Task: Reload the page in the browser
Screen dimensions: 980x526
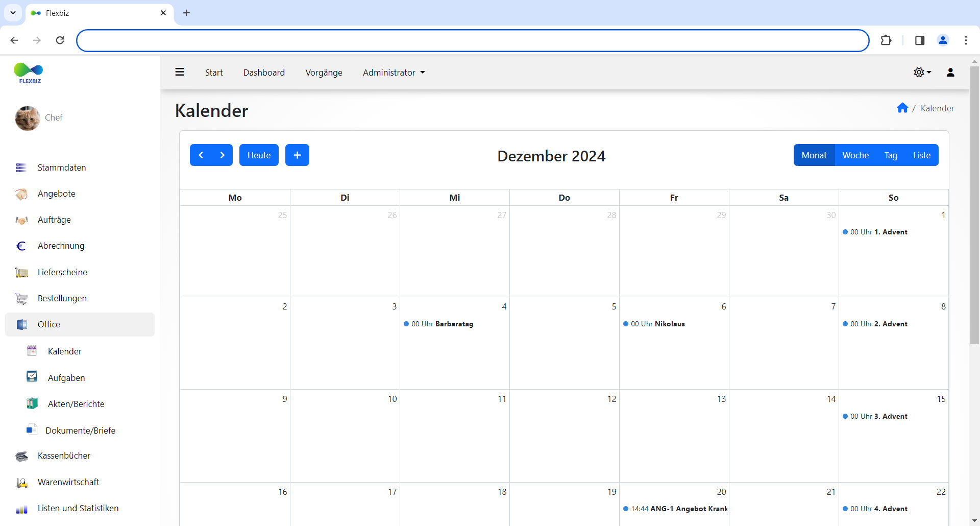Action: (x=60, y=40)
